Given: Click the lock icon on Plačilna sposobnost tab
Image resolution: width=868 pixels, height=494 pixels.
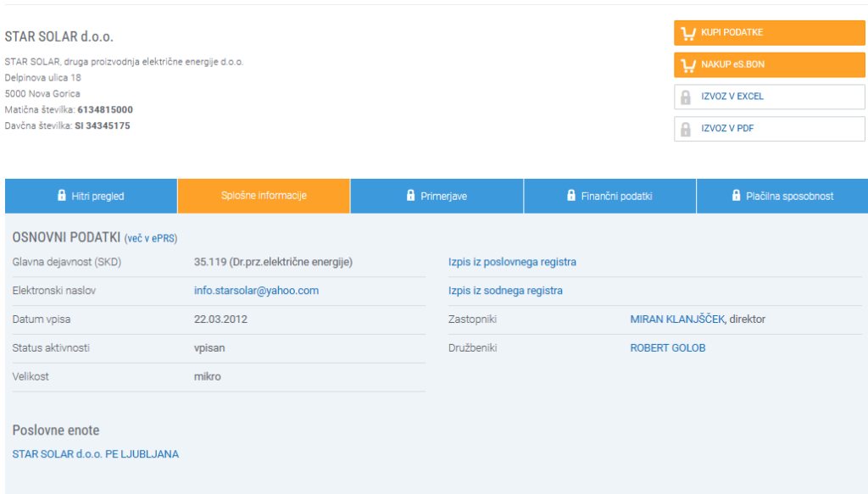Looking at the screenshot, I should (x=737, y=195).
